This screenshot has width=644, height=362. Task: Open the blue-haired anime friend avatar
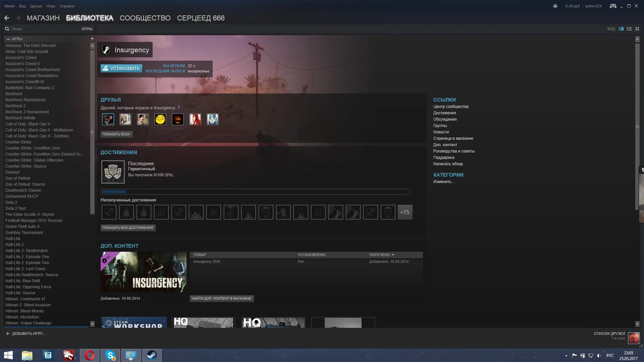213,119
